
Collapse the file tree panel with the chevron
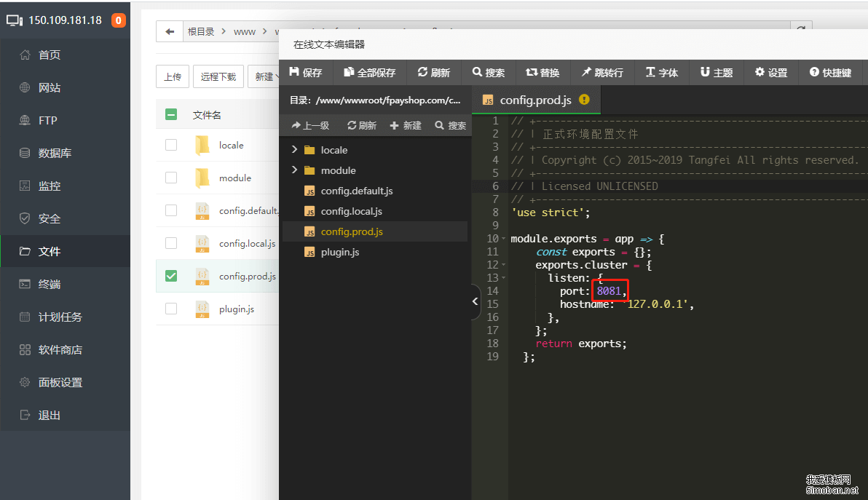pyautogui.click(x=474, y=301)
